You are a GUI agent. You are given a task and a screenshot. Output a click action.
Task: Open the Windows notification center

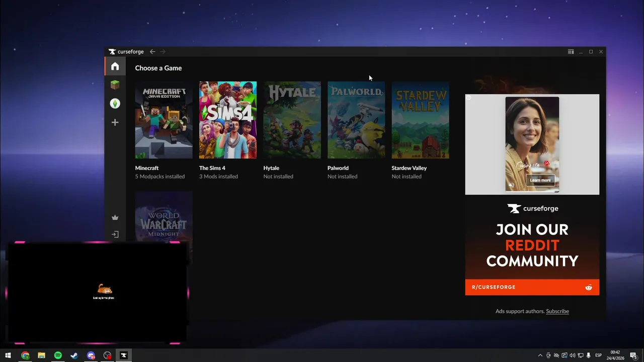pos(633,355)
